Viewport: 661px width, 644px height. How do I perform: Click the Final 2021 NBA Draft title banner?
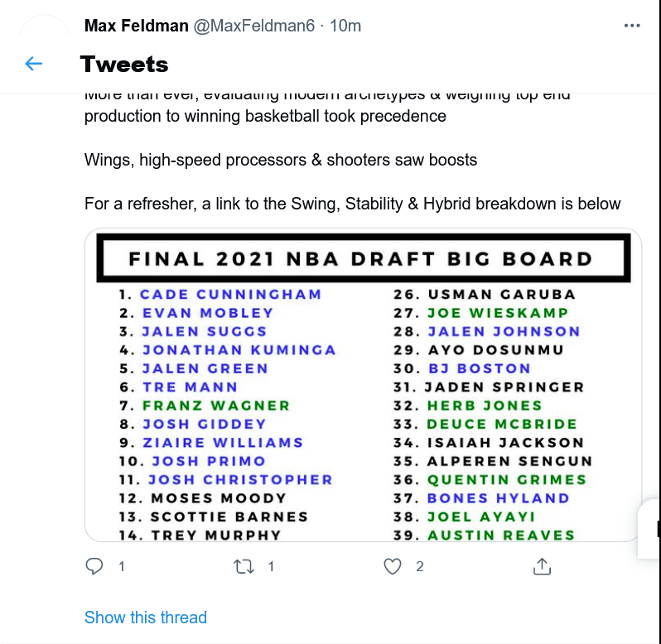363,258
